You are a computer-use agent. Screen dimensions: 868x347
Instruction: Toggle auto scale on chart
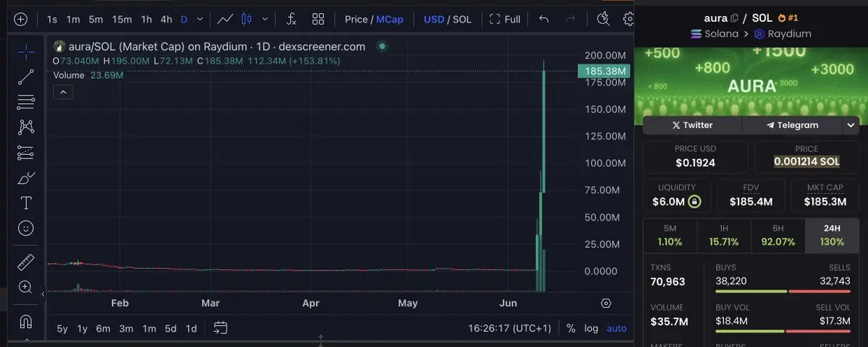tap(616, 328)
